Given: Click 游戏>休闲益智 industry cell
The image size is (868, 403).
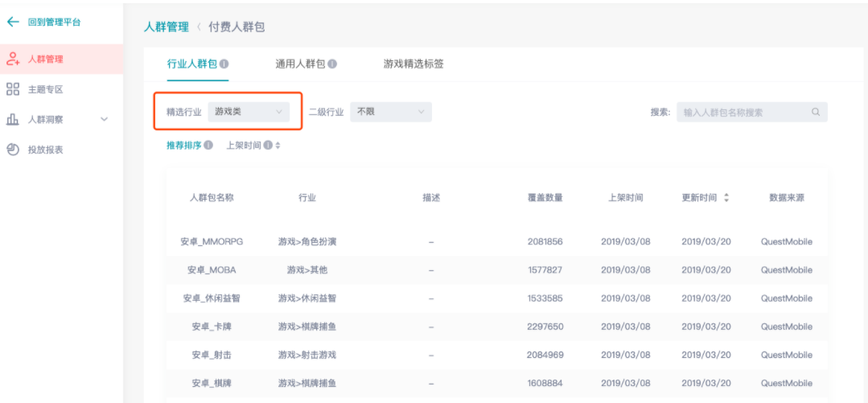Looking at the screenshot, I should [307, 298].
